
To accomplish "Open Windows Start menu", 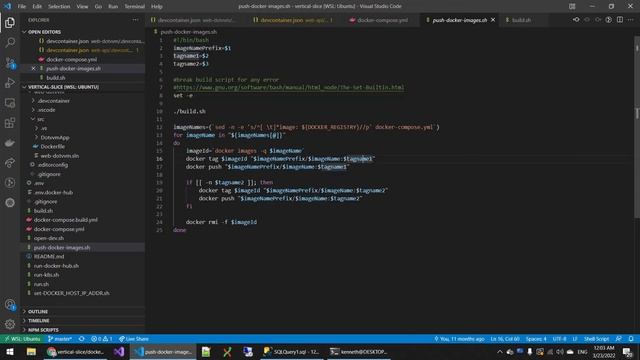I will (10, 351).
